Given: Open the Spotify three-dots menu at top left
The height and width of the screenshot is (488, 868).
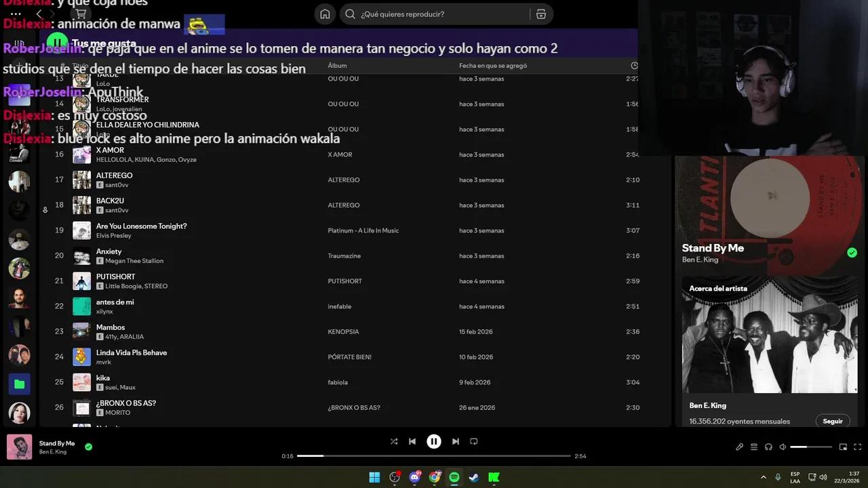Looking at the screenshot, I should (16, 14).
